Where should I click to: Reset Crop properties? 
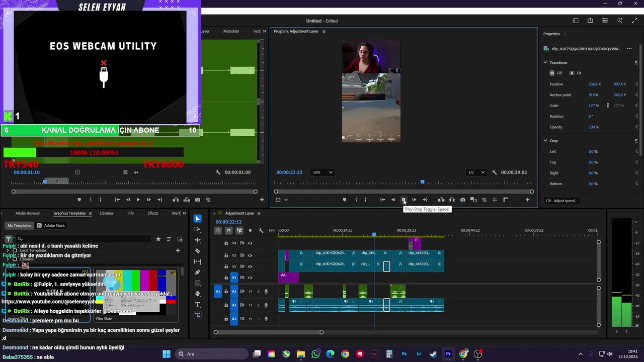[636, 141]
